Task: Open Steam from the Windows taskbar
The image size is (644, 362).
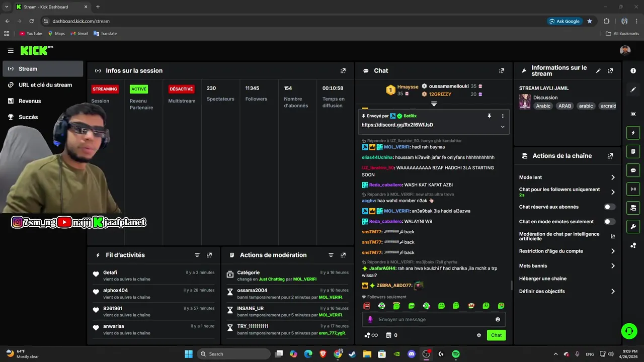Action: pyautogui.click(x=352, y=354)
